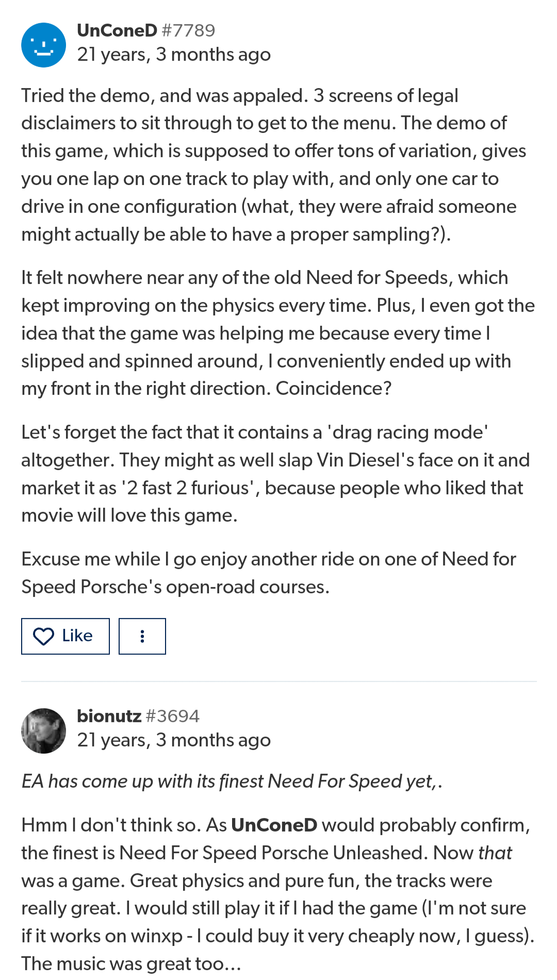Click the heart icon on UnConeD's post
This screenshot has height=980, width=557.
tap(43, 636)
